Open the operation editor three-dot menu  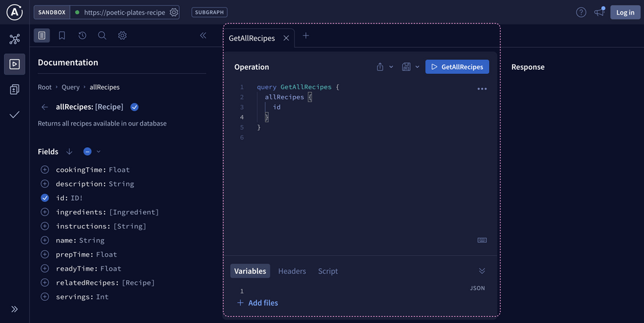[x=482, y=89]
